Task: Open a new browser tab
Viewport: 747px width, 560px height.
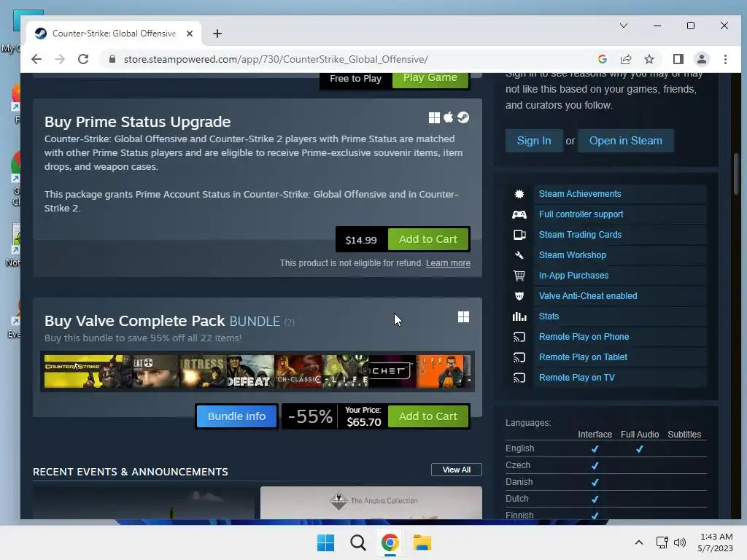Action: (x=217, y=34)
